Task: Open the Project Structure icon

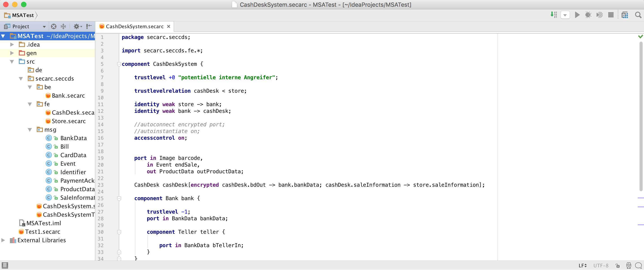Action: (x=625, y=15)
